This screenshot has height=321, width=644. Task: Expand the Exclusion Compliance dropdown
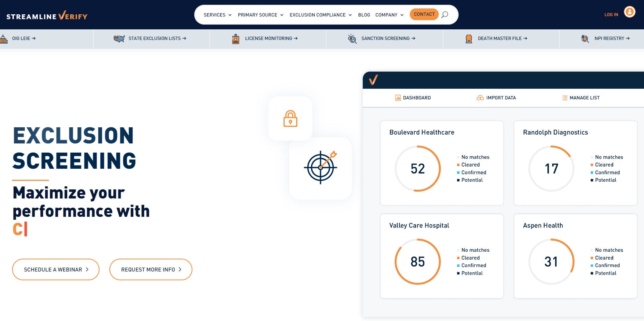click(321, 15)
